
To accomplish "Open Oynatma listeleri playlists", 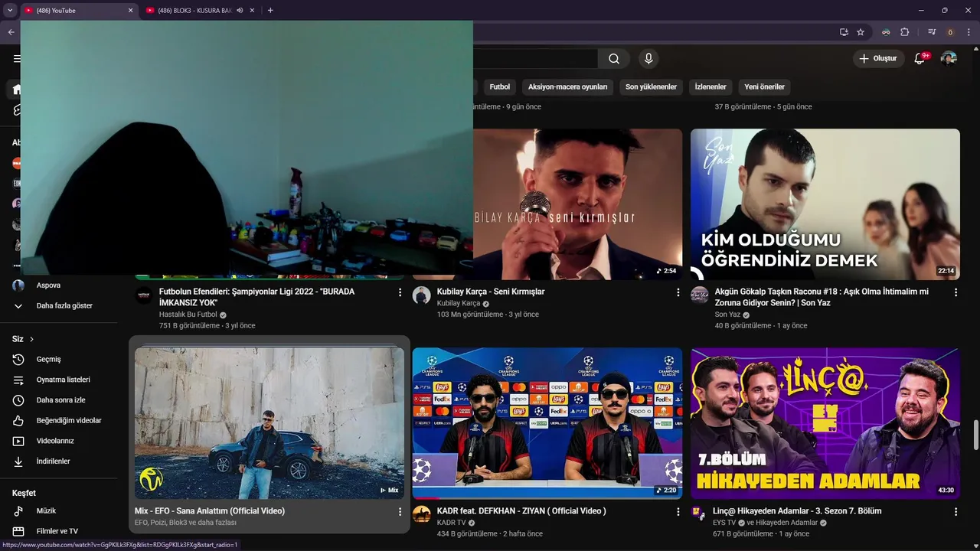I will click(64, 380).
